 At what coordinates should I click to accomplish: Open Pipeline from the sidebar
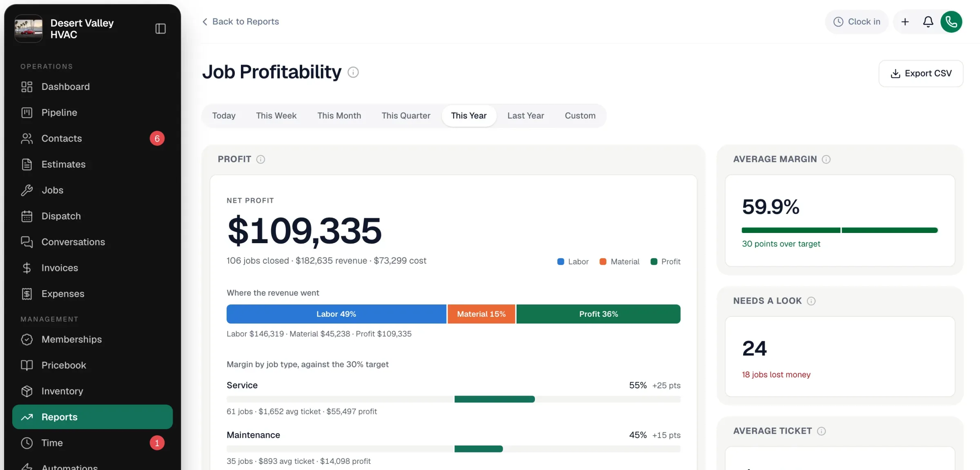tap(92, 112)
